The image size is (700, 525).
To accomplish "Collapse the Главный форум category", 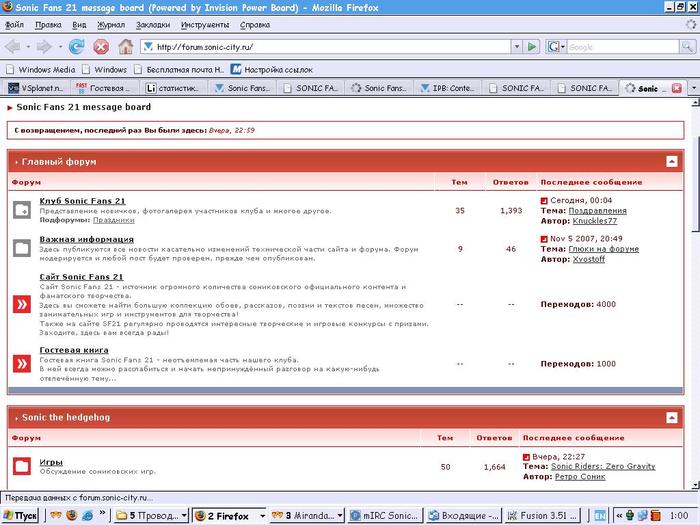I will point(672,162).
